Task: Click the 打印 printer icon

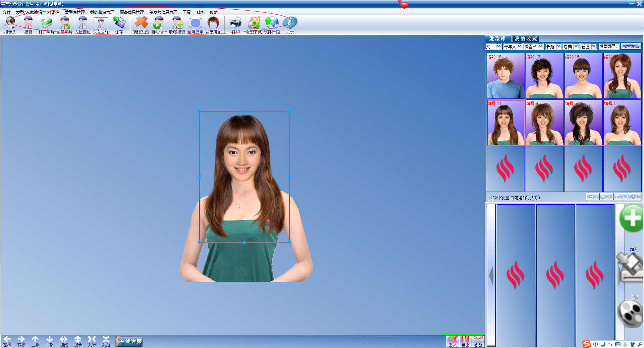Action: 236,25
